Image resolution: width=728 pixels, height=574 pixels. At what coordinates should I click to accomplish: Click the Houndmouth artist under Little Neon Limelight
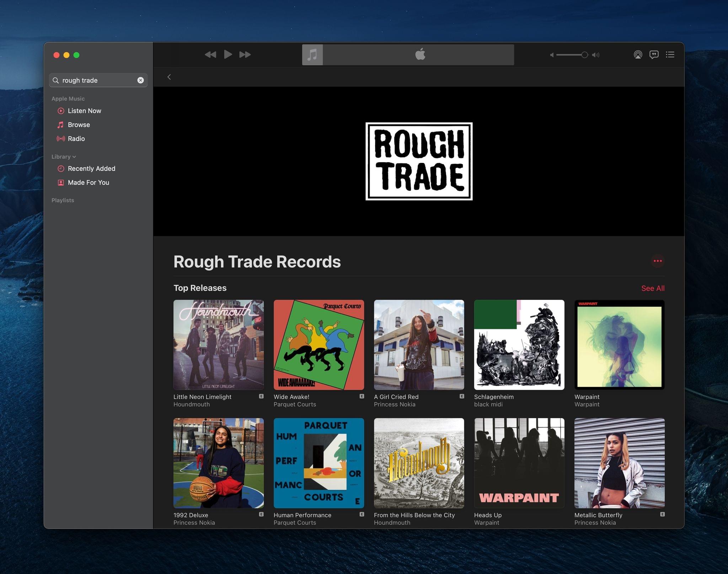[192, 404]
